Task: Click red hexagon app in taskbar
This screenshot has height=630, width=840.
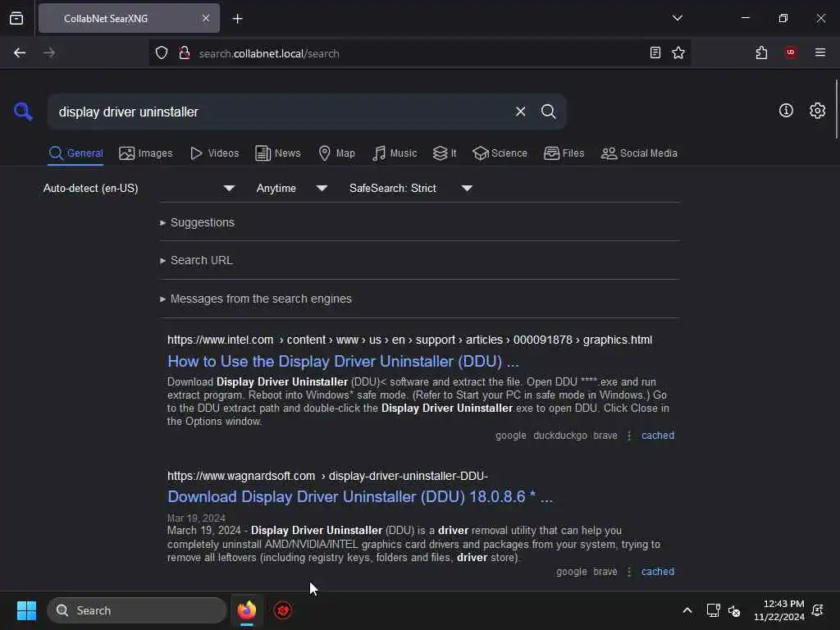Action: (x=283, y=610)
